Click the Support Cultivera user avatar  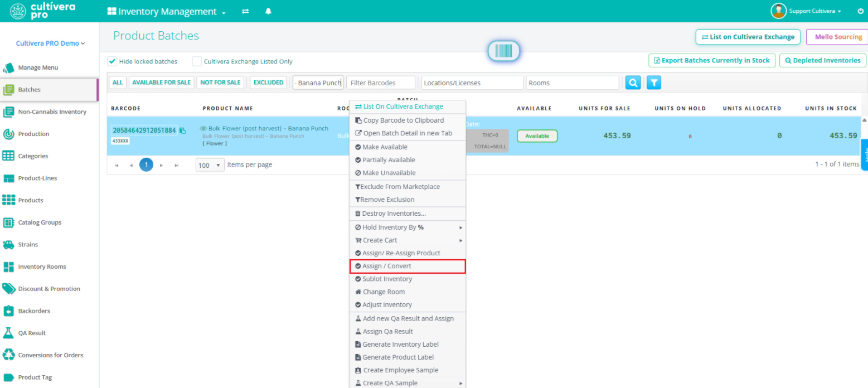coord(778,11)
